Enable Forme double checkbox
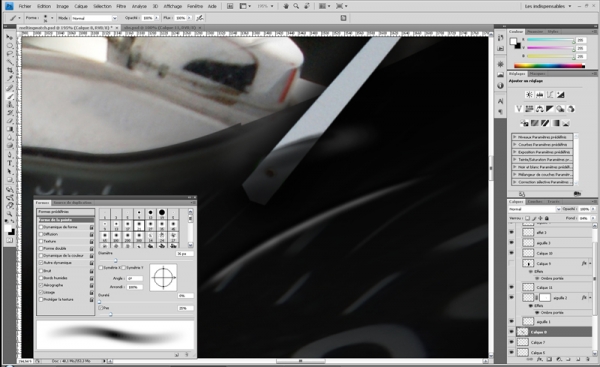Image resolution: width=600 pixels, height=367 pixels. pos(41,248)
